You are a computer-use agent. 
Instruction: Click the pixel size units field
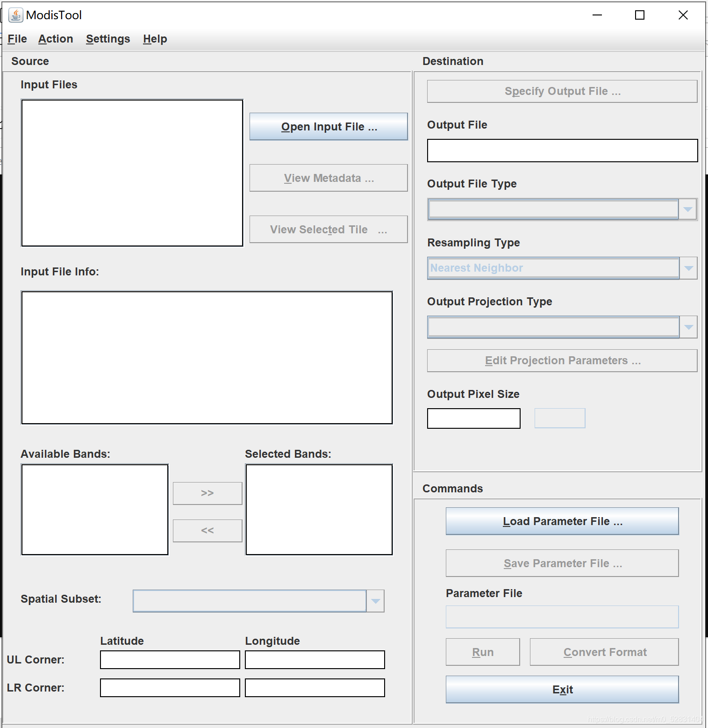(x=560, y=418)
